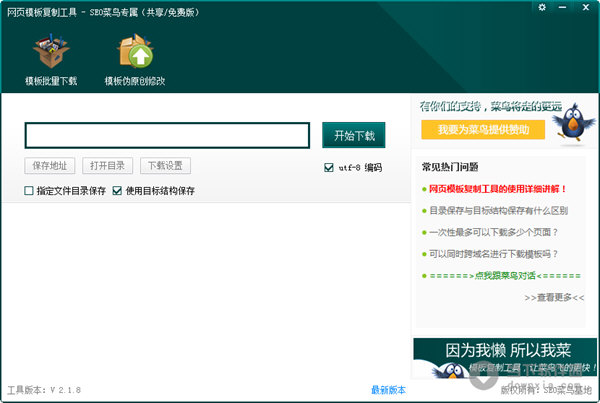600x403 pixels.
Task: Open 网页模板复制工具的使用详细讲解 link
Action: 497,189
